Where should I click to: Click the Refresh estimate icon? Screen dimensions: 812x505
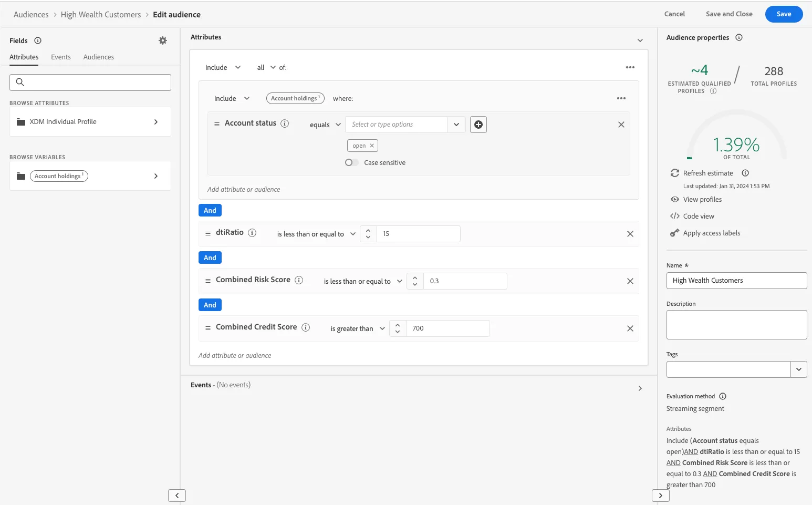675,173
